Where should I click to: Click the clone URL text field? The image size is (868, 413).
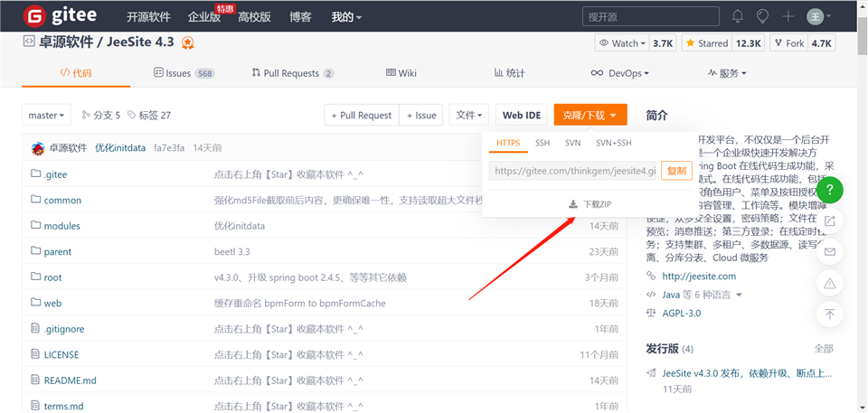pyautogui.click(x=572, y=171)
